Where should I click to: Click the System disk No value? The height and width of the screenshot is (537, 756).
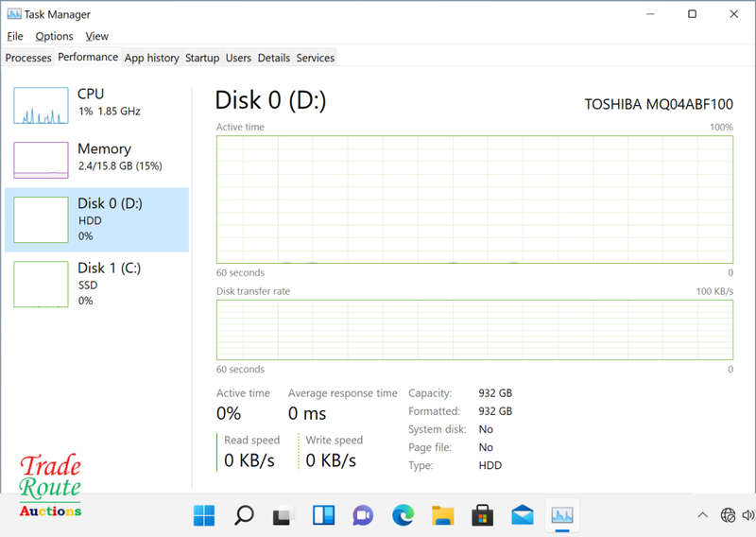coord(486,429)
